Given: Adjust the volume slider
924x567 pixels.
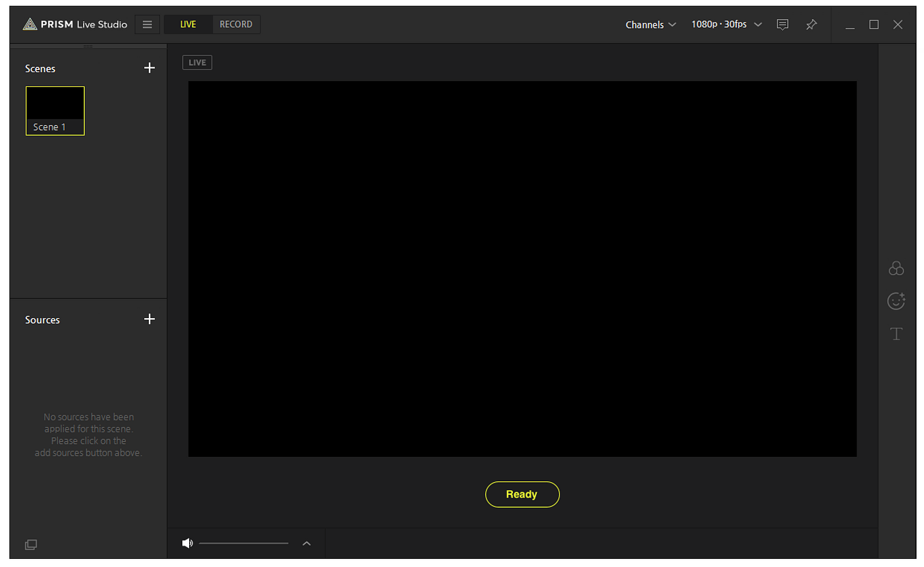Looking at the screenshot, I should tap(243, 543).
